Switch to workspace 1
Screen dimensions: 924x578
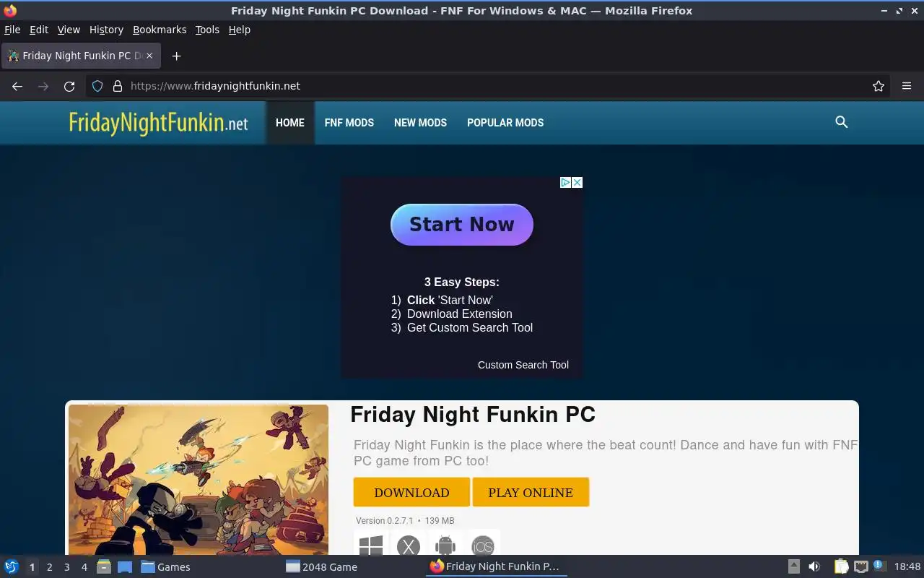[32, 567]
